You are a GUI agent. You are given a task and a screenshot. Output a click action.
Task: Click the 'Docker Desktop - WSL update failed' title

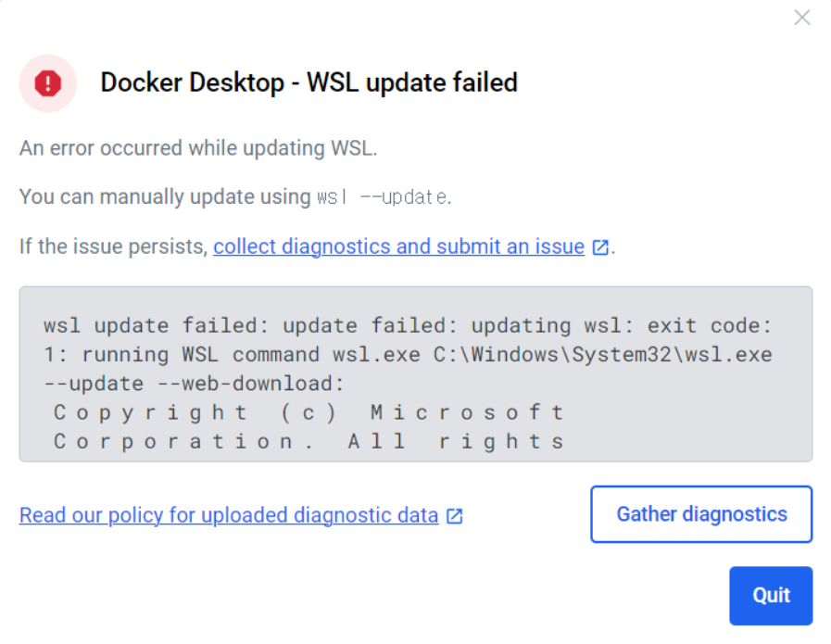coord(308,82)
